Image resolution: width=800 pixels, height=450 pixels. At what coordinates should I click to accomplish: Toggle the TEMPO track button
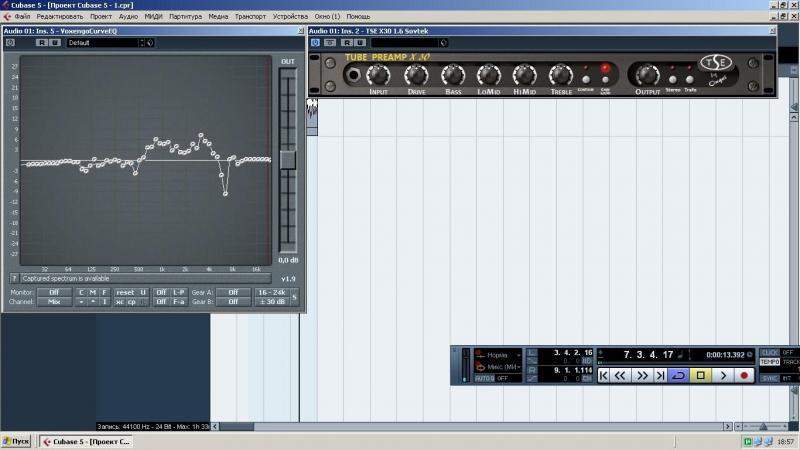769,362
